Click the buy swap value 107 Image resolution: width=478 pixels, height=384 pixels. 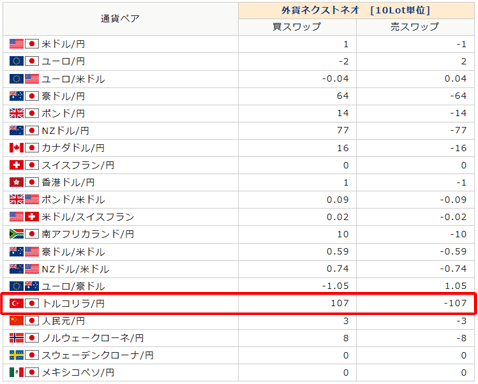(x=340, y=303)
